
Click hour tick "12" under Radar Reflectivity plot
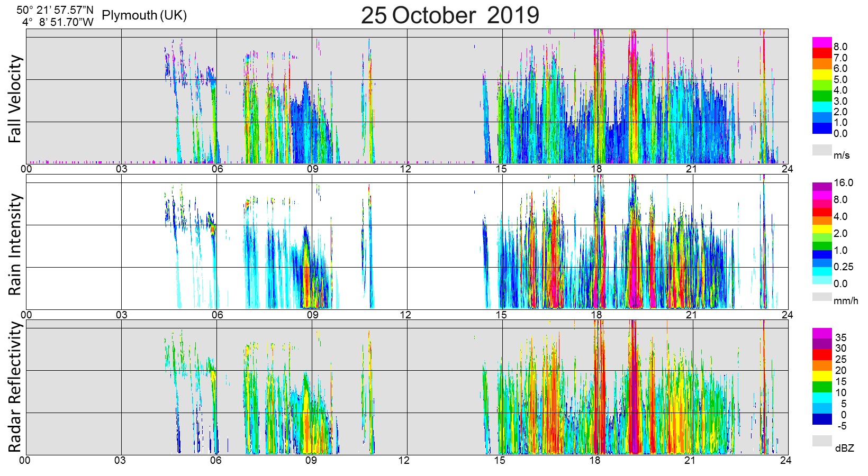(404, 460)
